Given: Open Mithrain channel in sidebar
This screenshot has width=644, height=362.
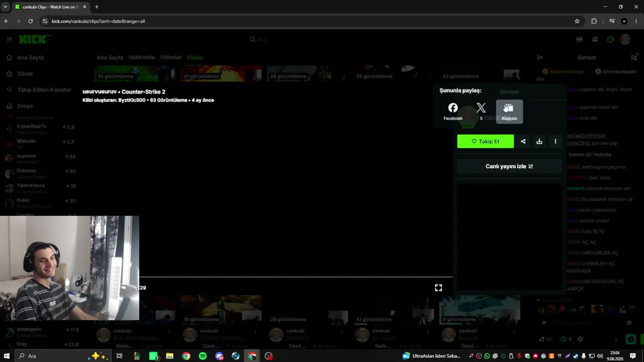Looking at the screenshot, I should click(39, 143).
